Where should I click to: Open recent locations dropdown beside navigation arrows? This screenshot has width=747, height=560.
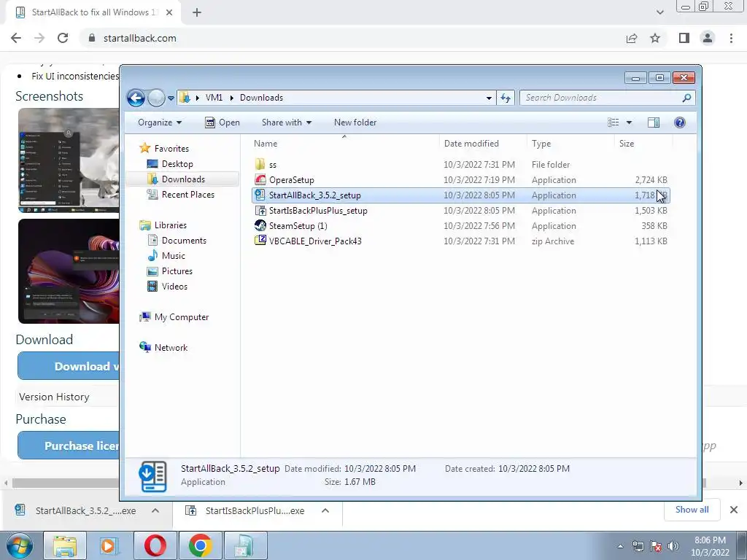(171, 98)
